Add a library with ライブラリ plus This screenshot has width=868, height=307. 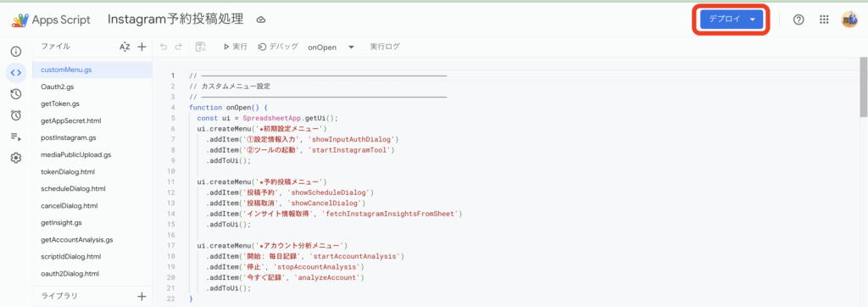click(x=142, y=296)
